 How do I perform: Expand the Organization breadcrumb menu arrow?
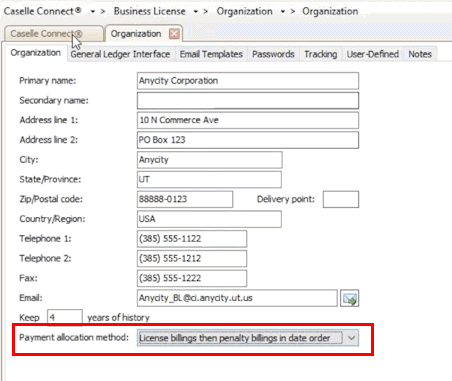(x=283, y=12)
